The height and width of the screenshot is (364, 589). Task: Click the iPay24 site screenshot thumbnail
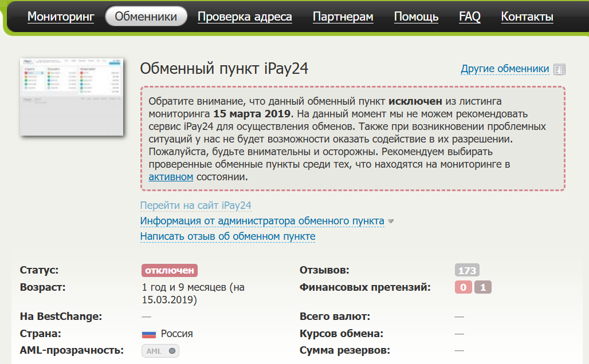coord(72,97)
